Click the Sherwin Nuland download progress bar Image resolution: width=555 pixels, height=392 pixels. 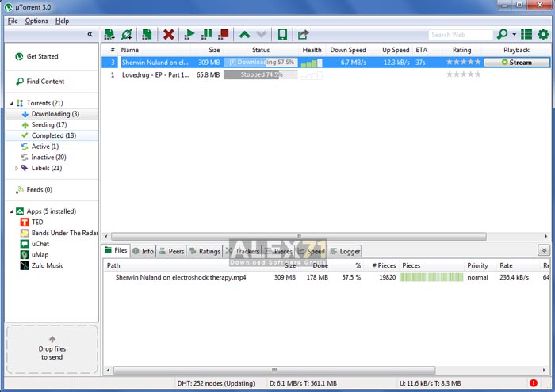[x=261, y=63]
